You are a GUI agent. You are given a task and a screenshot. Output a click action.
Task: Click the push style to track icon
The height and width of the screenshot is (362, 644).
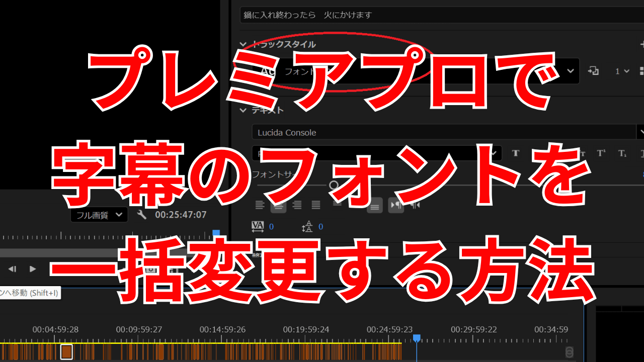click(x=594, y=71)
